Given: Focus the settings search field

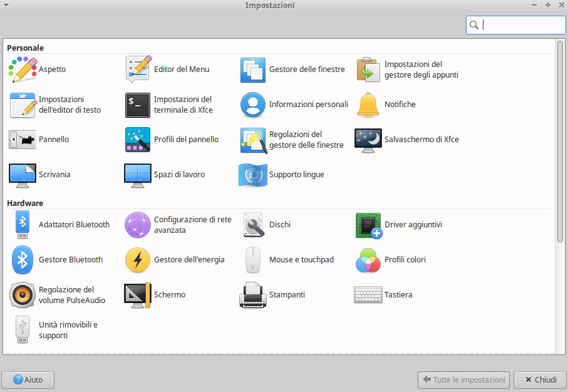Looking at the screenshot, I should [x=516, y=25].
